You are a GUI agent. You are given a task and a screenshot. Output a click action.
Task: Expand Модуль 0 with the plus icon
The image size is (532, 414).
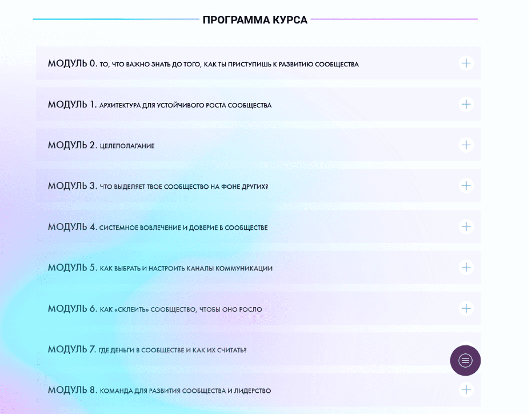coord(466,63)
